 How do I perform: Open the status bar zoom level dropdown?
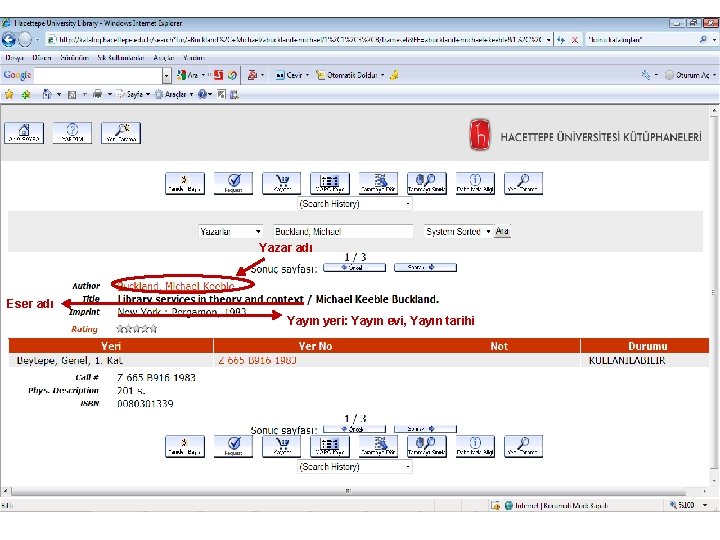point(705,505)
